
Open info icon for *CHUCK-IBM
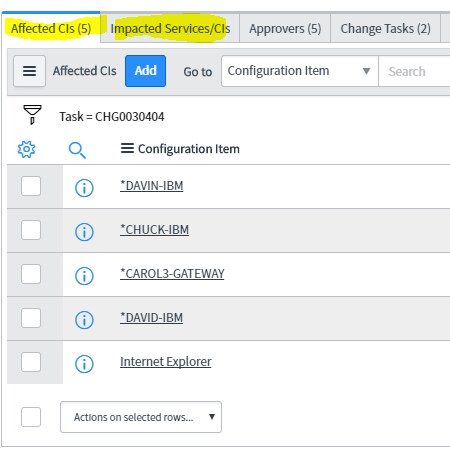coord(84,232)
